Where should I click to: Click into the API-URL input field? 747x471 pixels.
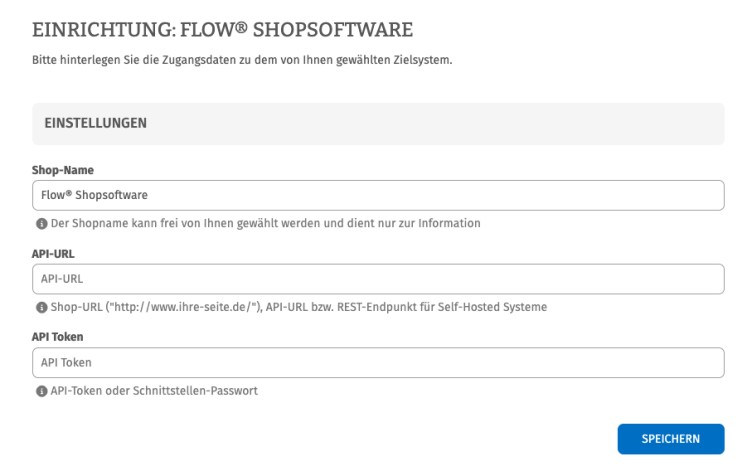point(378,279)
